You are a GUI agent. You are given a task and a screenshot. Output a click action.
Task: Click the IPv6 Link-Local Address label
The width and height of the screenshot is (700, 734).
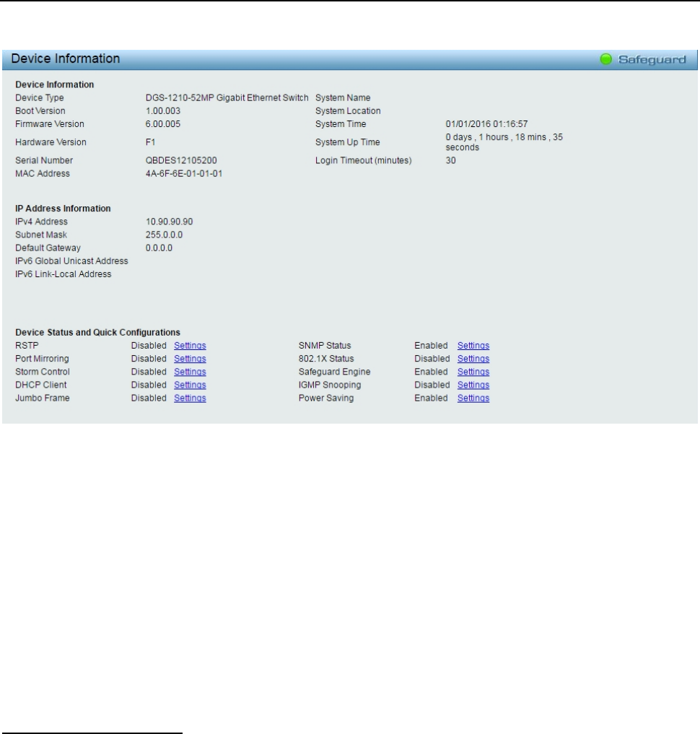pos(64,274)
